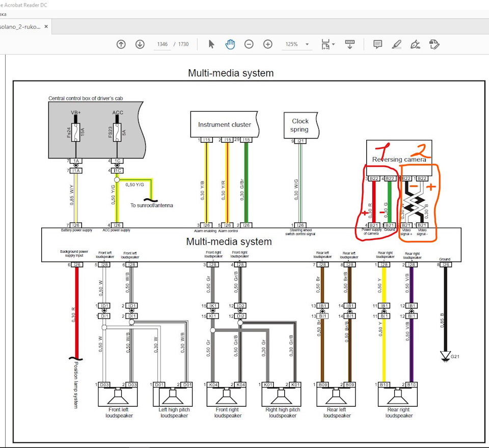Click the Rear right loudspeaker symbol

click(x=398, y=397)
